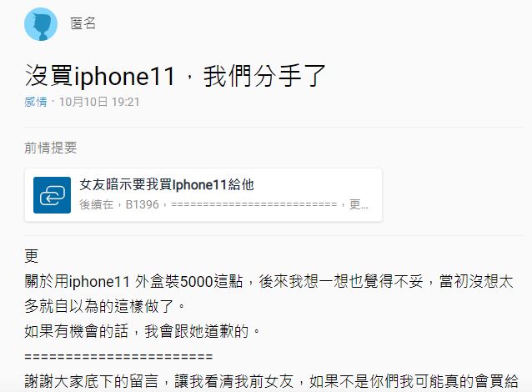The width and height of the screenshot is (532, 392).
Task: Click the line beginning 關於用iphone11 外盒裝5000
Action: point(269,281)
